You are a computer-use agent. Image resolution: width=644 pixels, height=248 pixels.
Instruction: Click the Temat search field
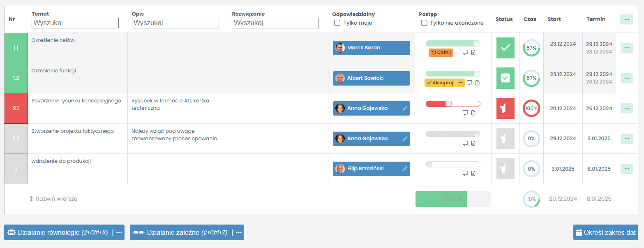click(75, 23)
